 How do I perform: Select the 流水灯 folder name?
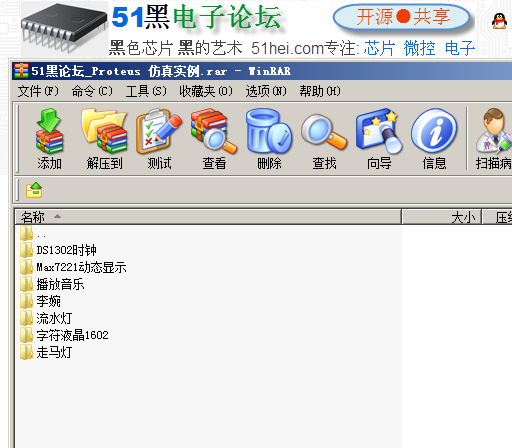(54, 318)
